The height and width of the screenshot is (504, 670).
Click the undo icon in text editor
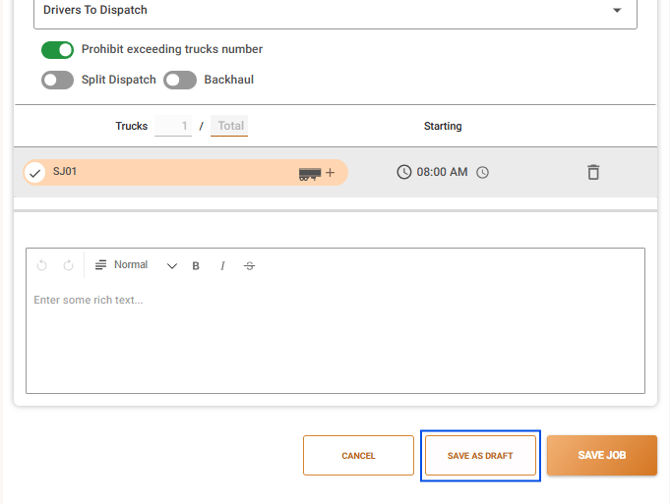42,266
